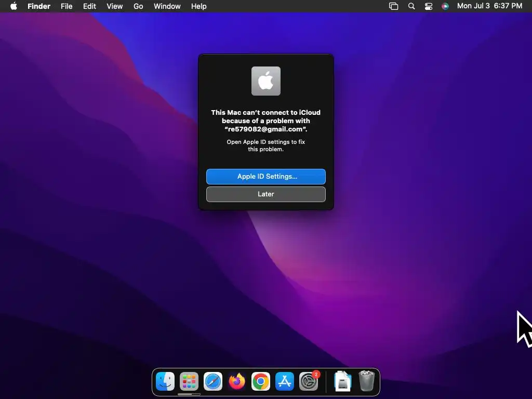
Task: Open App Store from the Dock
Action: coord(284,381)
